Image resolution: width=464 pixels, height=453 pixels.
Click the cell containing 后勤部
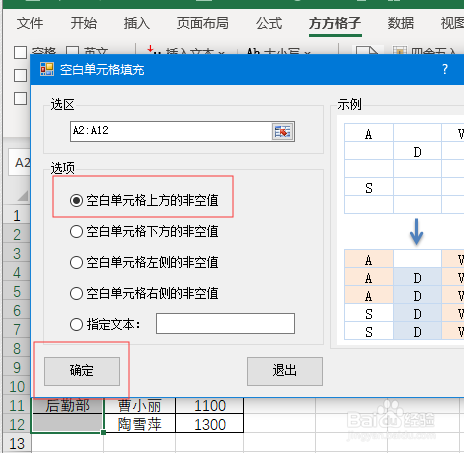click(68, 406)
